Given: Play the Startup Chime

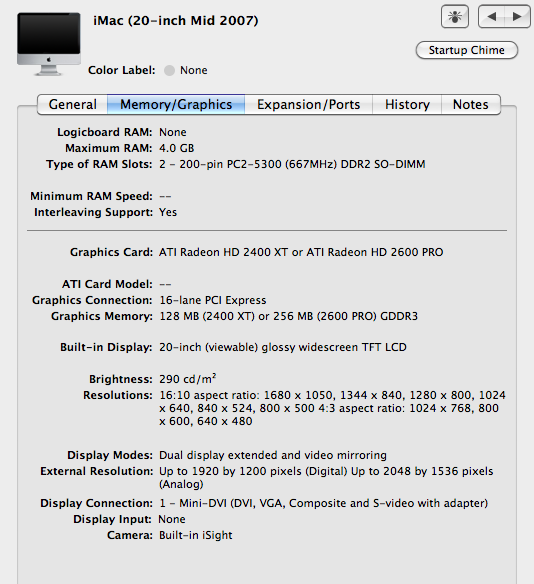Looking at the screenshot, I should click(x=467, y=50).
